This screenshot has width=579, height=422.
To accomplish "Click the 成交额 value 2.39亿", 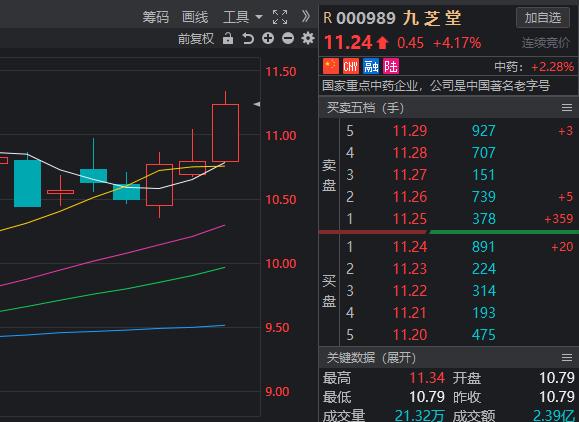I will [554, 416].
